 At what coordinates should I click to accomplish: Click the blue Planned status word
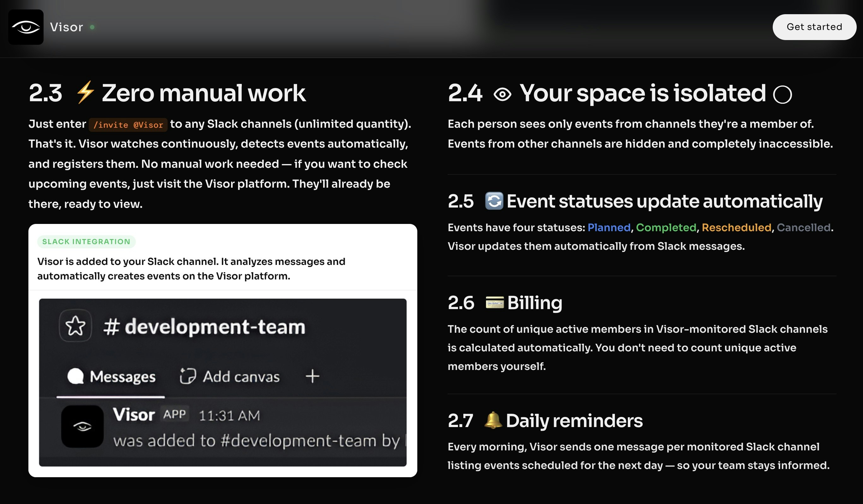[x=609, y=227]
